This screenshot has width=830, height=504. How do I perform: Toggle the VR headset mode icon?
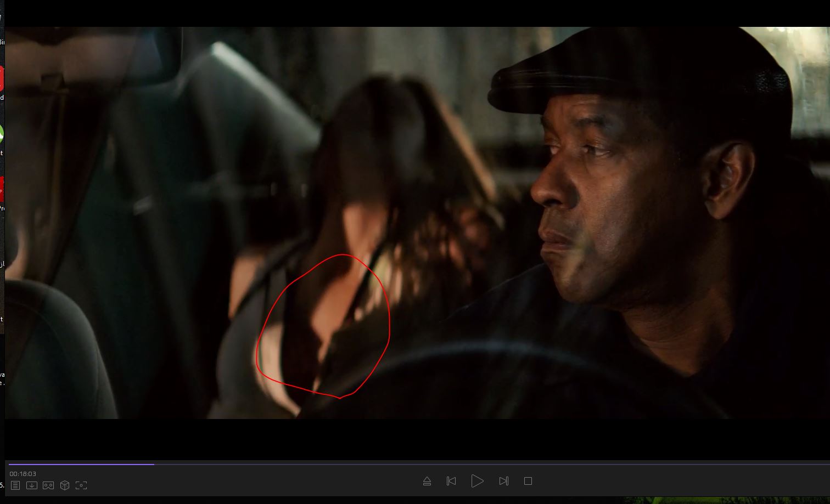48,485
